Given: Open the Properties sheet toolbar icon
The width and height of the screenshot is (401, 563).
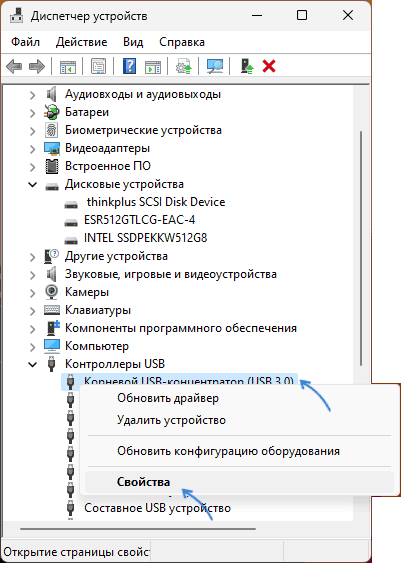Looking at the screenshot, I should [98, 66].
